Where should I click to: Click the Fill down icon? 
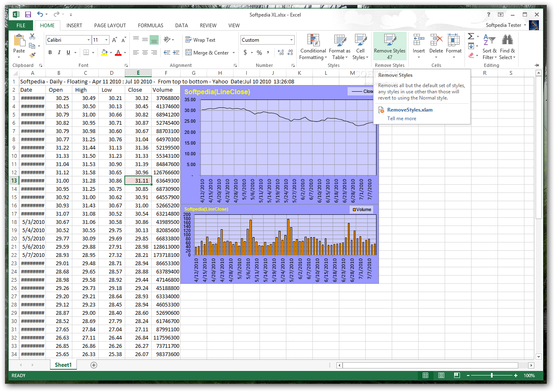(x=472, y=46)
